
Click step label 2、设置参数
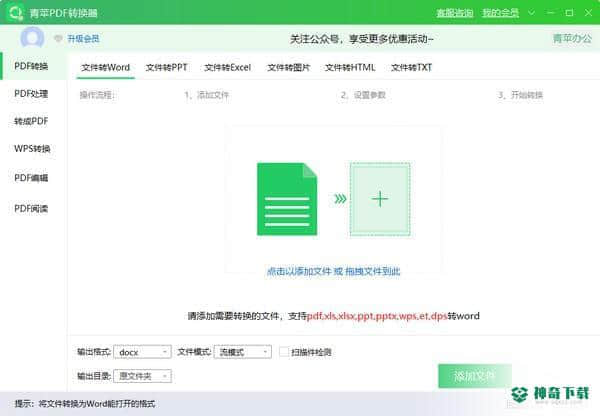pyautogui.click(x=363, y=95)
